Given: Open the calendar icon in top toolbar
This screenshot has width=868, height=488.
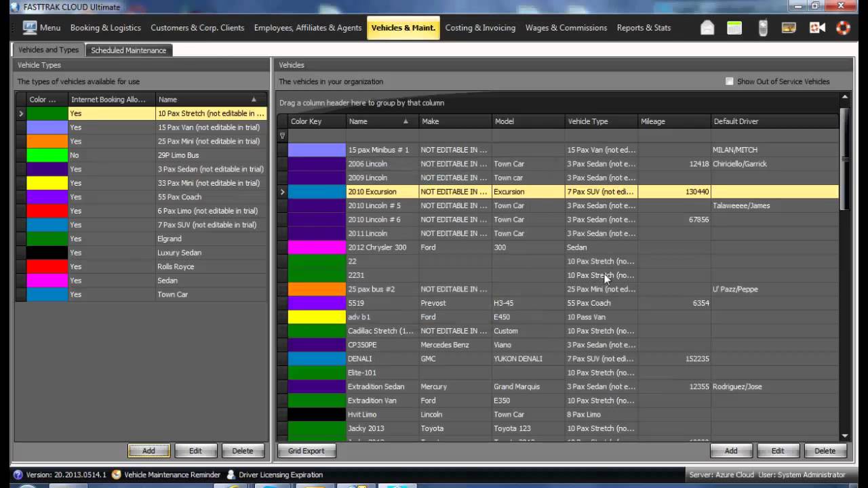Looking at the screenshot, I should click(734, 28).
